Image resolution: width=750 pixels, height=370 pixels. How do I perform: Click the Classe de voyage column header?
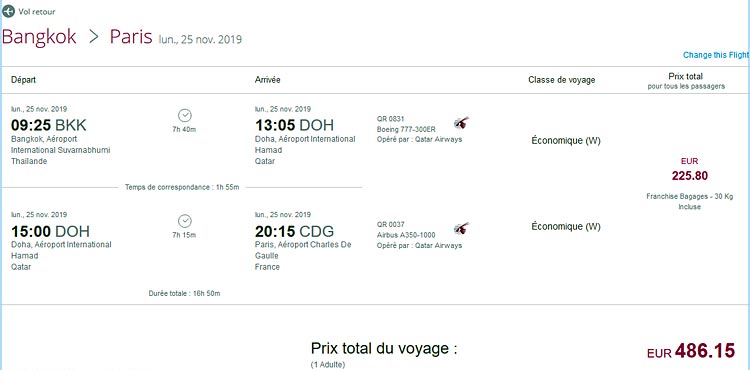(x=562, y=80)
